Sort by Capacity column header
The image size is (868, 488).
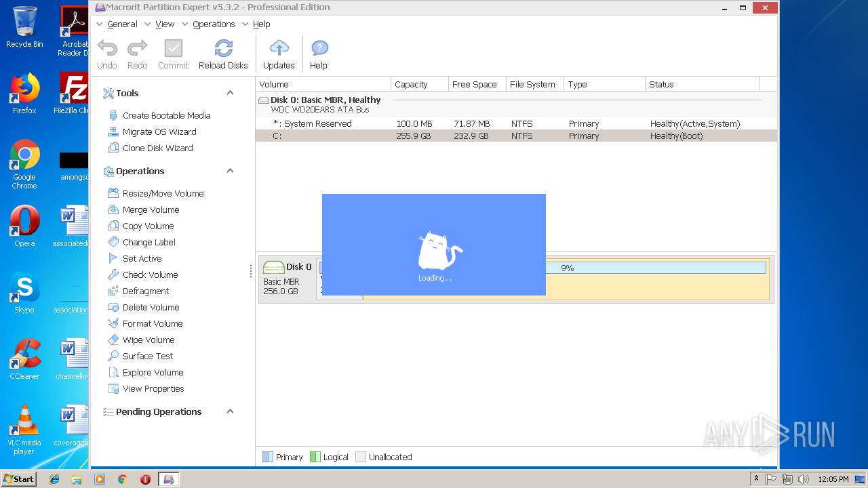pos(420,84)
